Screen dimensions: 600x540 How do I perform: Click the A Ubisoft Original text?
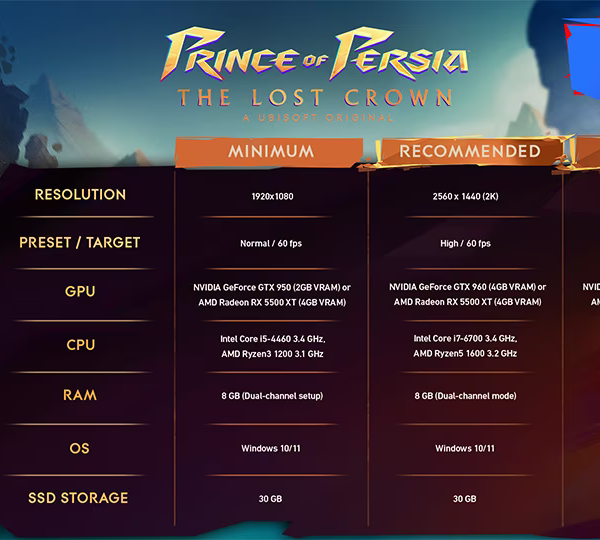tap(318, 118)
